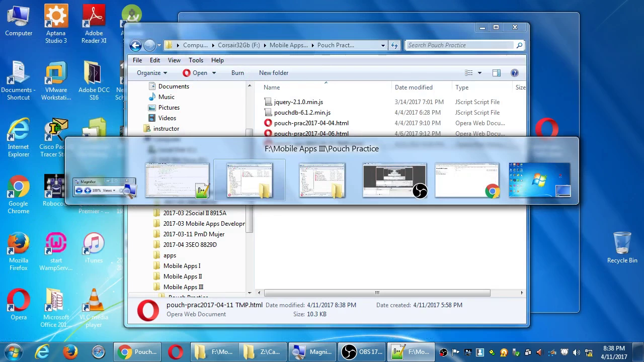Click the Change your view icon
This screenshot has height=362, width=644.
pos(469,73)
